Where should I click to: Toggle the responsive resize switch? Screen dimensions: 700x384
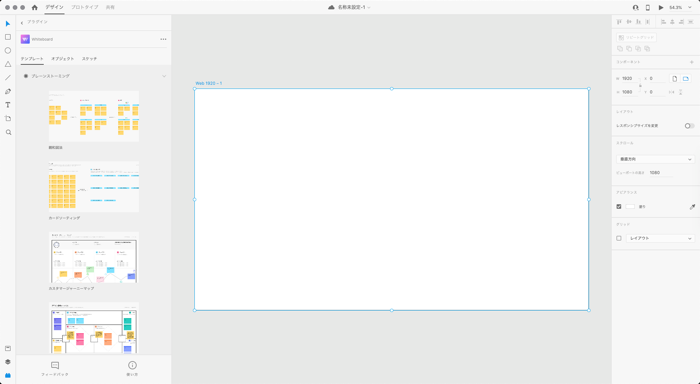click(689, 126)
